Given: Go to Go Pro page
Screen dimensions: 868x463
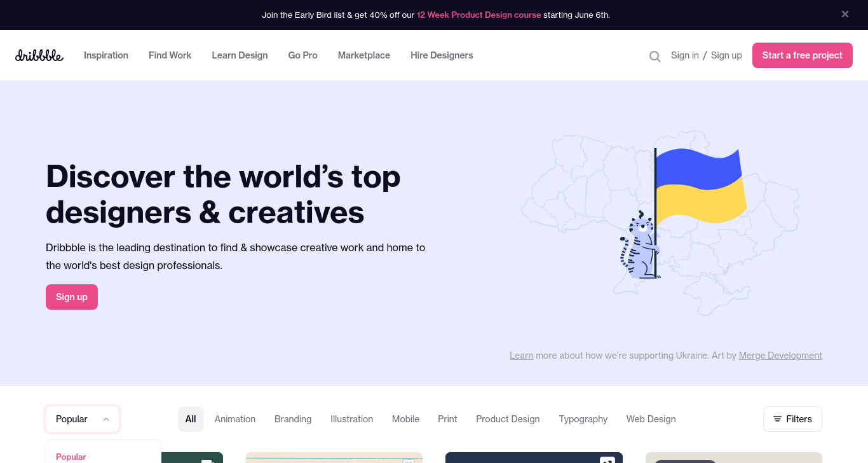Looking at the screenshot, I should tap(302, 55).
